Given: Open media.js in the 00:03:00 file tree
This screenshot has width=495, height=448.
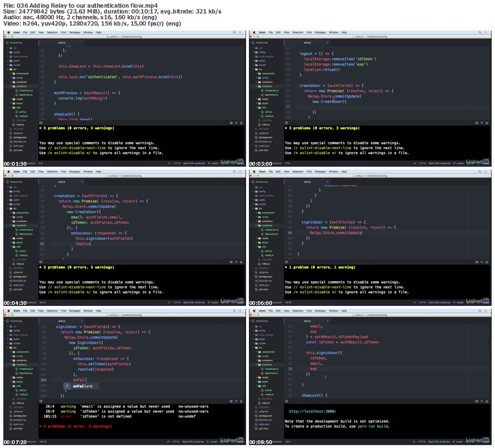Looking at the screenshot, I should (x=269, y=116).
